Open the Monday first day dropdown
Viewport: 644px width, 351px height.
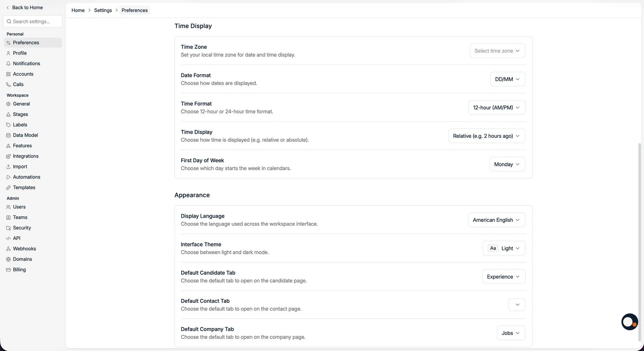tap(507, 164)
